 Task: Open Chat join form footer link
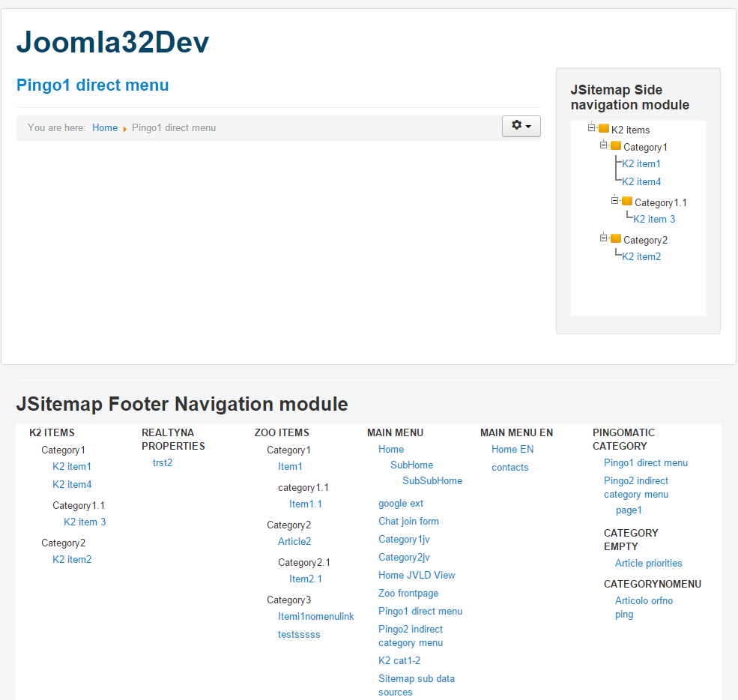pyautogui.click(x=408, y=522)
